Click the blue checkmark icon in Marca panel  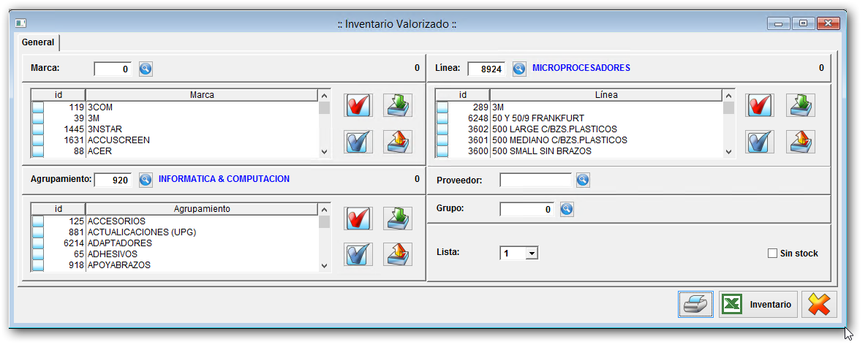(358, 142)
